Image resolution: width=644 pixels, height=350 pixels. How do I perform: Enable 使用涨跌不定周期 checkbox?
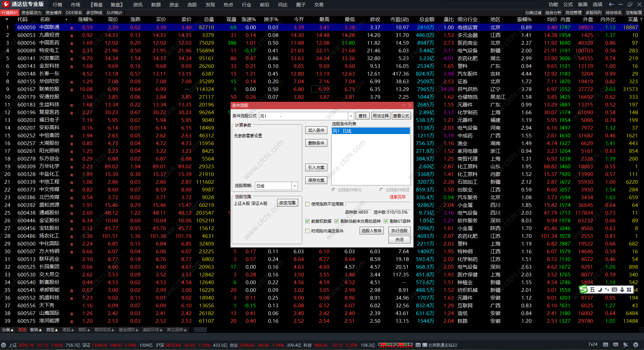tap(307, 204)
